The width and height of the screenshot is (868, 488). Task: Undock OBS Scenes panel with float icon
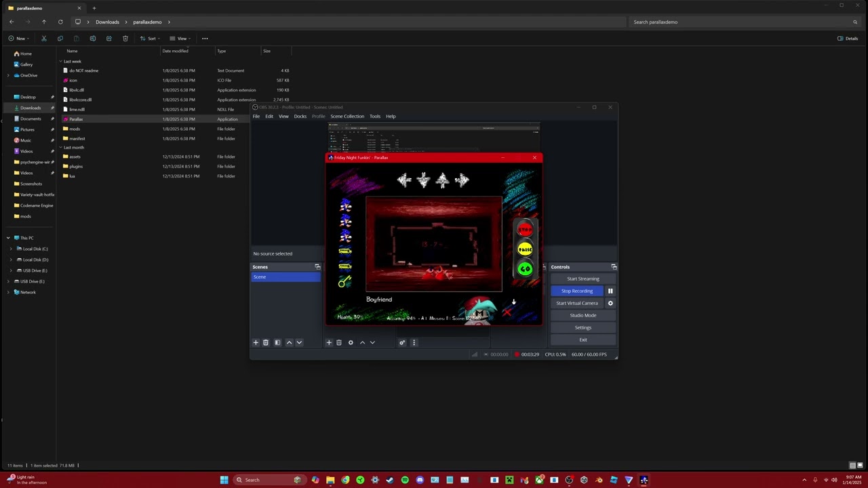[x=317, y=267]
